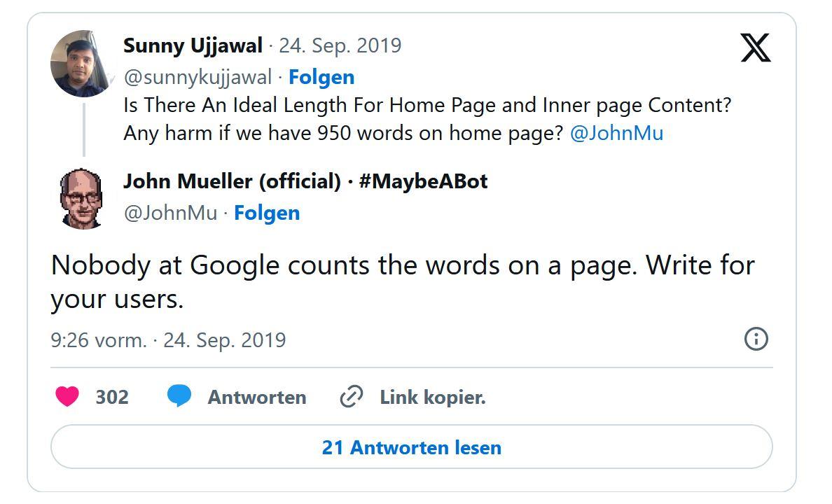This screenshot has width=832, height=504.
Task: Open John Mueller's pixel avatar
Action: pos(81,198)
